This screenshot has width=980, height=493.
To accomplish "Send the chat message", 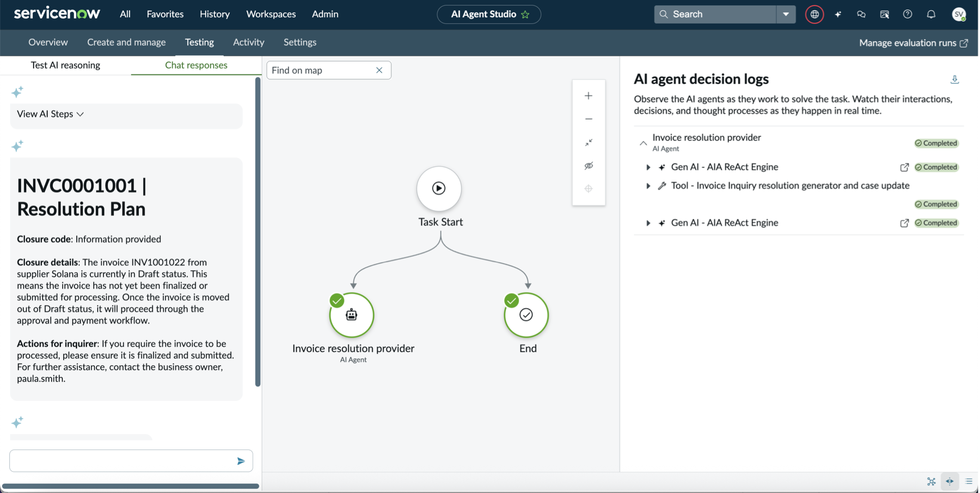I will point(241,461).
